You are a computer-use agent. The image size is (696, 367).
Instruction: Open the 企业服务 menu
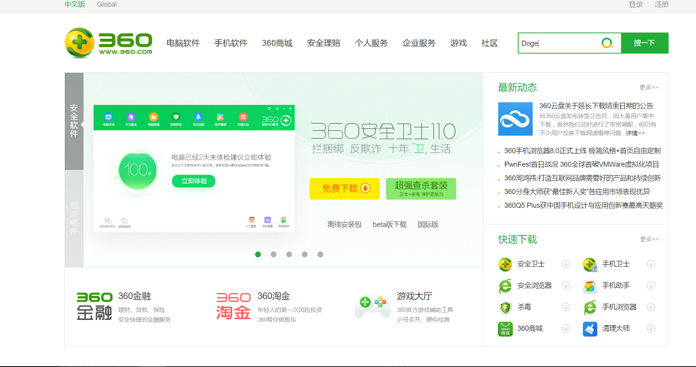(x=419, y=43)
